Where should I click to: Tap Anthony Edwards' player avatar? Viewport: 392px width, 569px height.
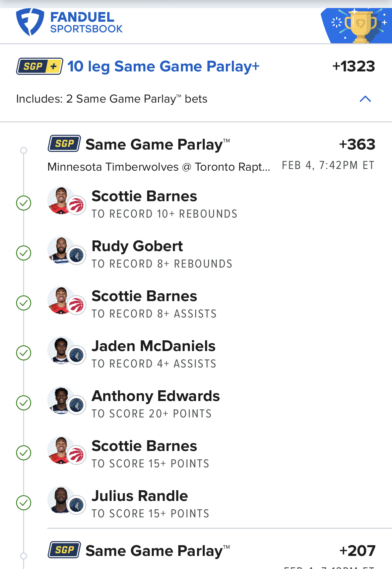click(x=62, y=400)
